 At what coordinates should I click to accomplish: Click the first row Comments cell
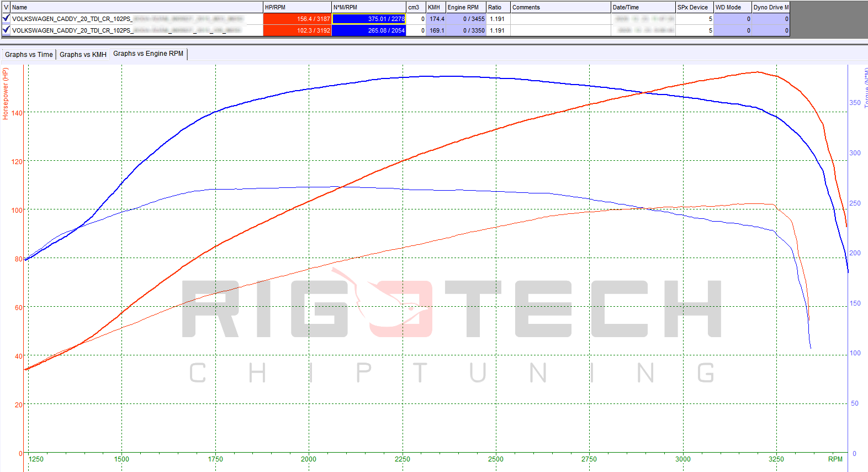click(x=560, y=19)
